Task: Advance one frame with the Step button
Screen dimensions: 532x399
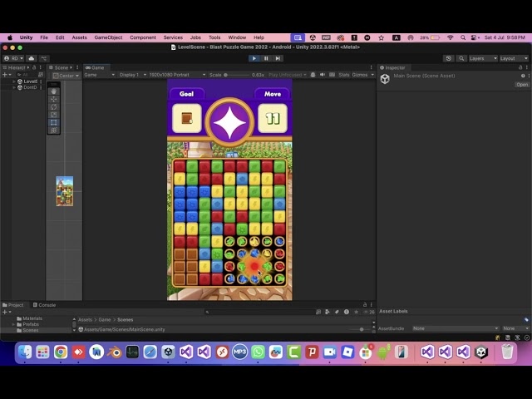Action: (278, 58)
